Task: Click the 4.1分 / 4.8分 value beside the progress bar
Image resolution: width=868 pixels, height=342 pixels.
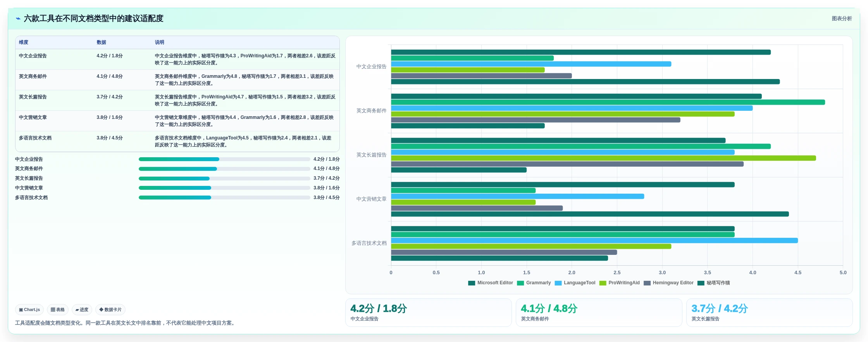Action: coord(327,169)
